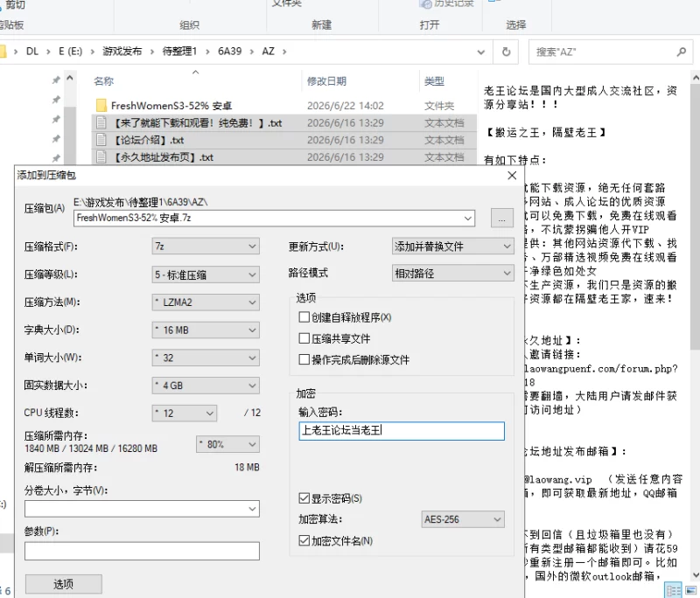Open the 压缩方法 LZMA2 dropdown
The image size is (700, 598).
206,302
